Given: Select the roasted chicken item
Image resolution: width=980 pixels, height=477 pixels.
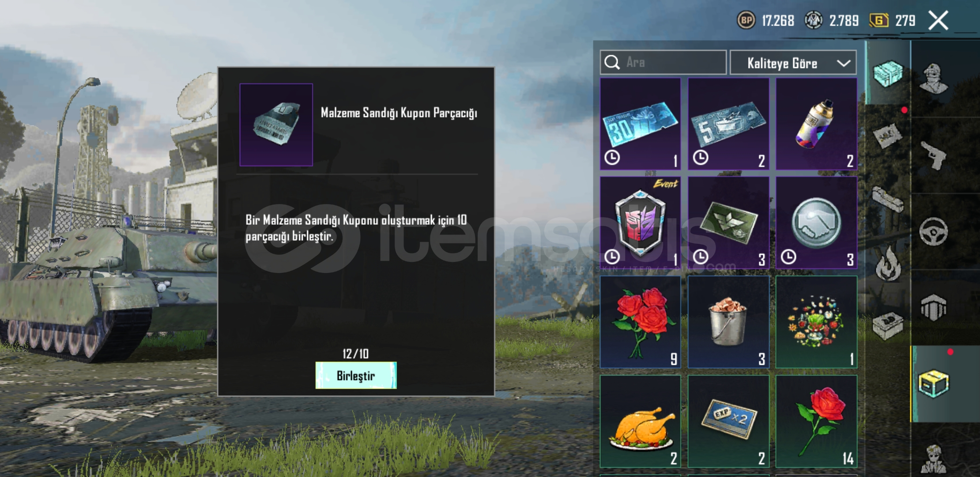Looking at the screenshot, I should tap(640, 421).
